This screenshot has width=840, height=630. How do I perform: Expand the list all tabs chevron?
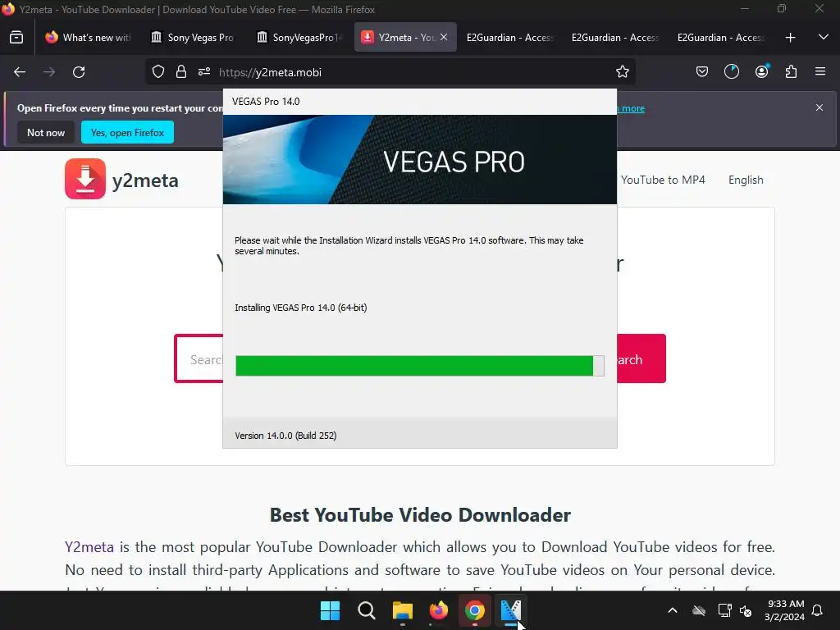pos(824,37)
